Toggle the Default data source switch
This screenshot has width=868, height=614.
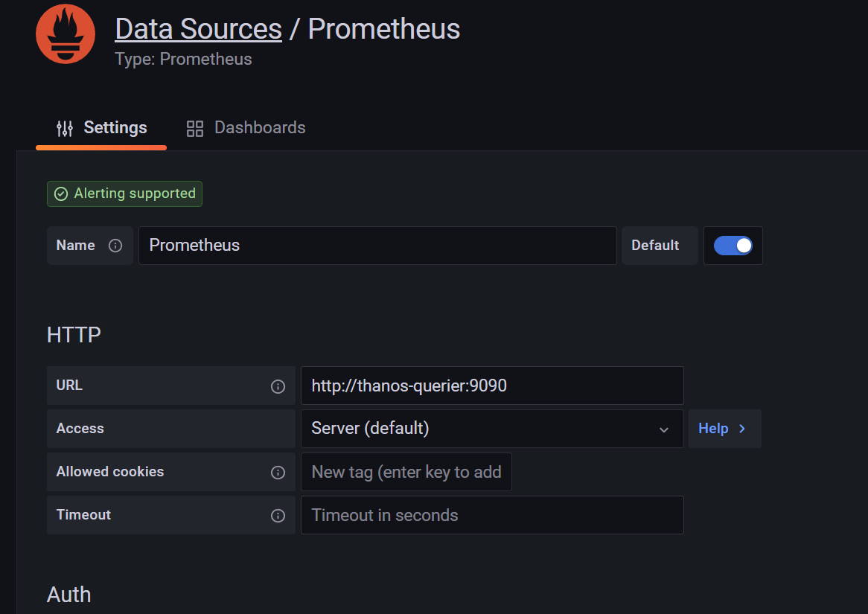pyautogui.click(x=733, y=246)
